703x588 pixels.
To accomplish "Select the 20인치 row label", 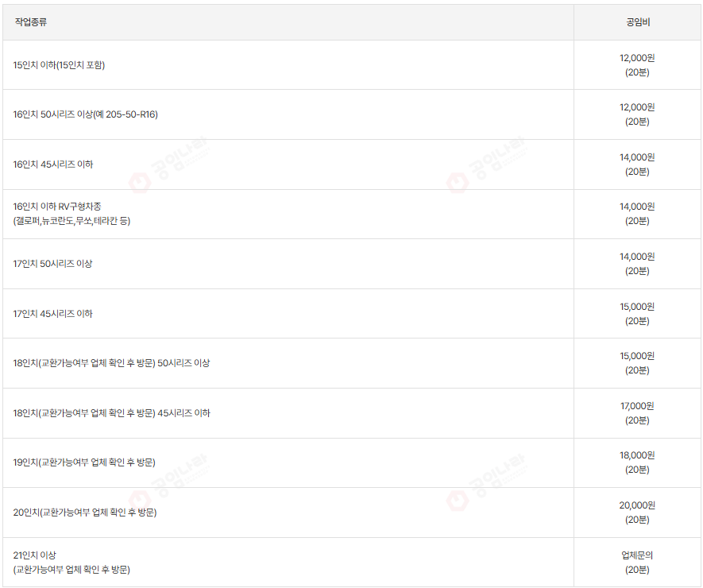I will [85, 513].
